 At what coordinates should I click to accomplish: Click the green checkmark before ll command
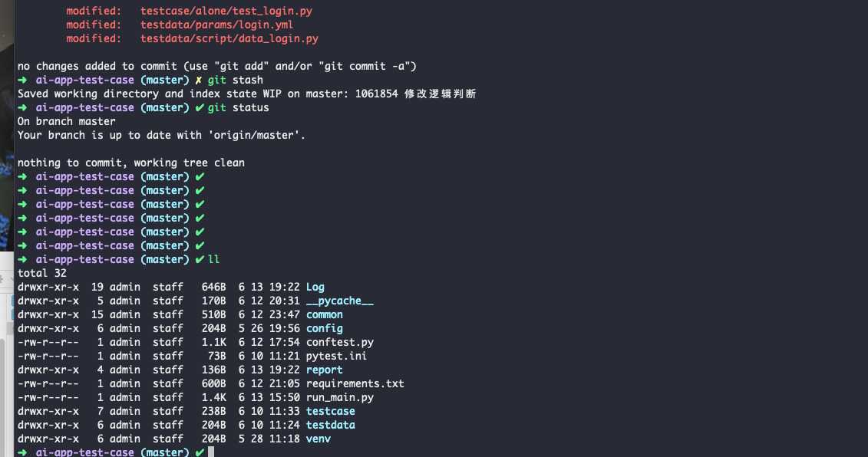click(x=200, y=259)
